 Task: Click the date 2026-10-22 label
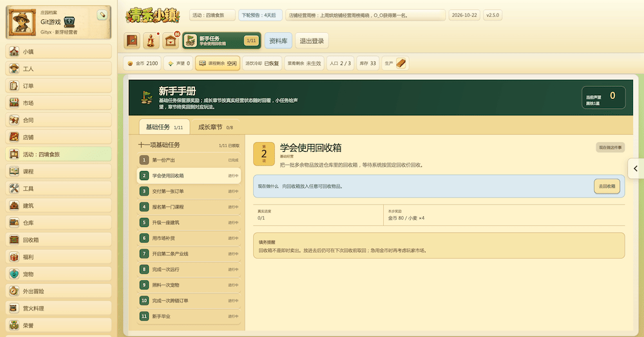point(464,15)
